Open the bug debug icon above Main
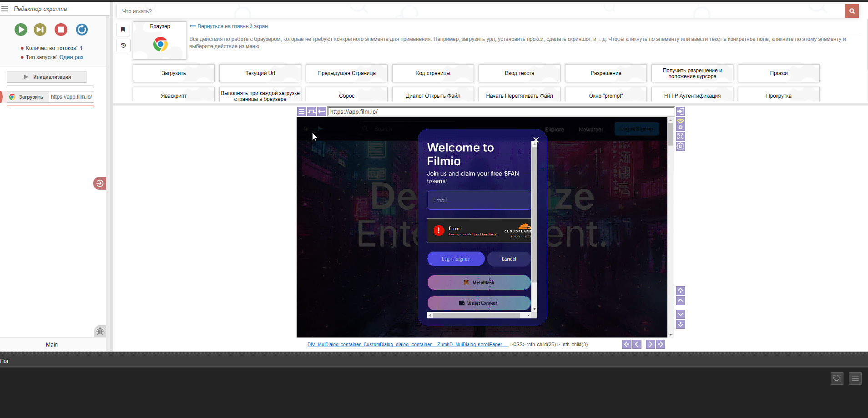The image size is (868, 418). pos(100,331)
